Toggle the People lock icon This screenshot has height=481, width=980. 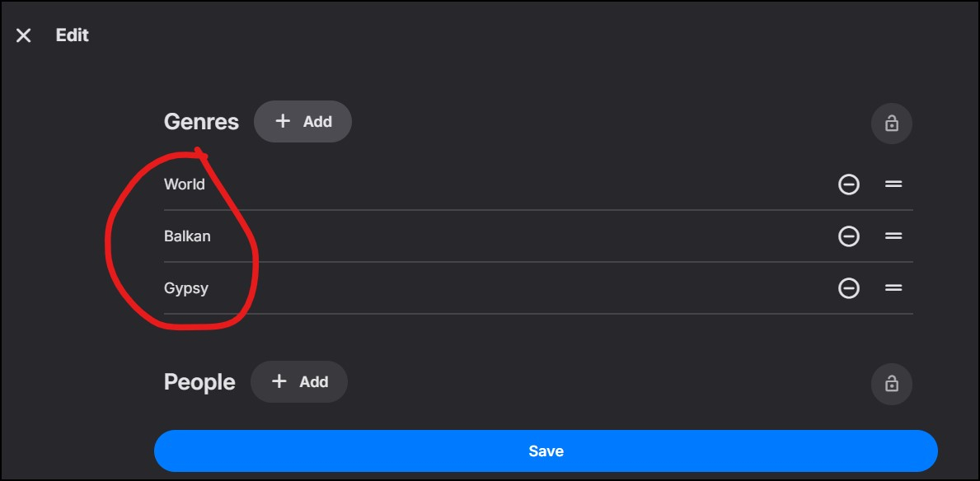point(891,384)
